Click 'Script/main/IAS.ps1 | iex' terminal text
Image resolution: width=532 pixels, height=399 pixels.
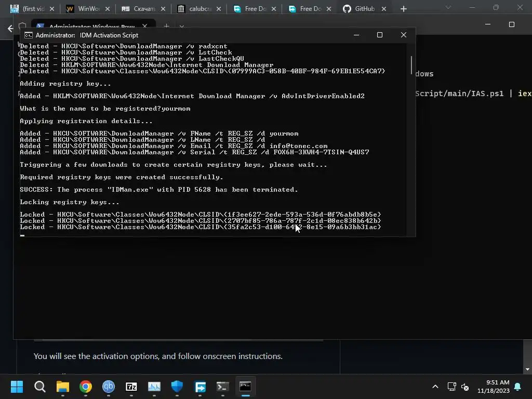click(473, 94)
